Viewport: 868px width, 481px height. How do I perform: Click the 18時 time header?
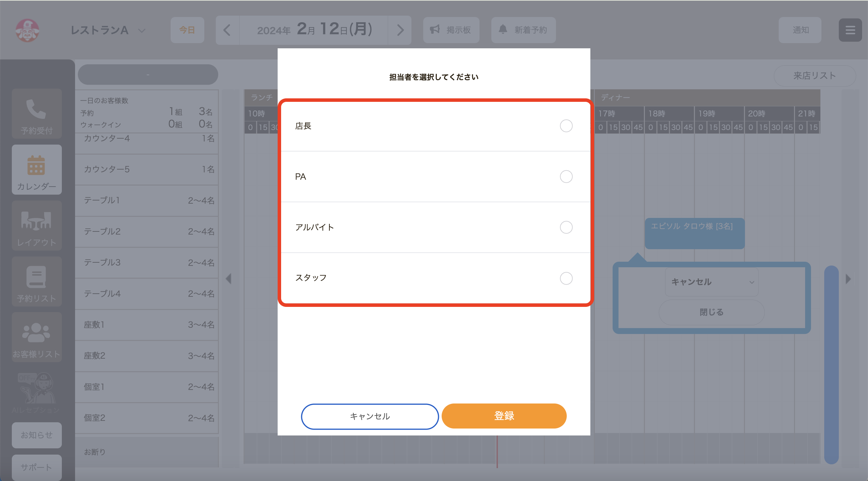(669, 114)
